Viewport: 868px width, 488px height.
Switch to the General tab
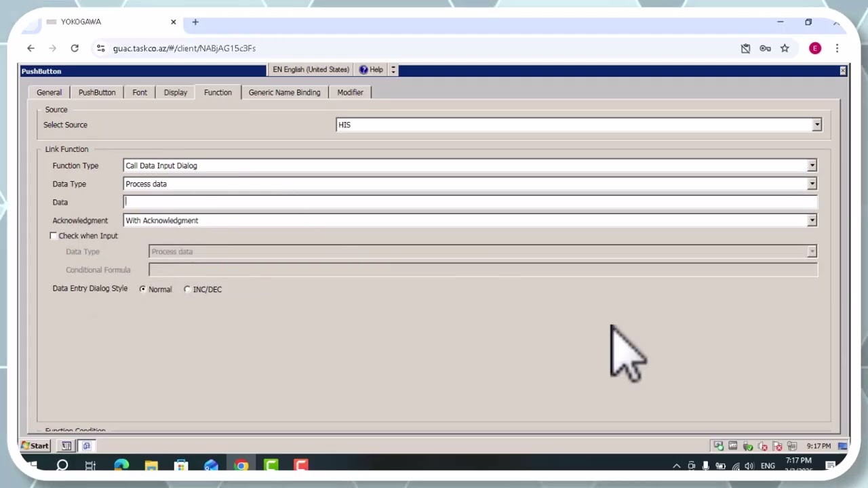coord(49,92)
